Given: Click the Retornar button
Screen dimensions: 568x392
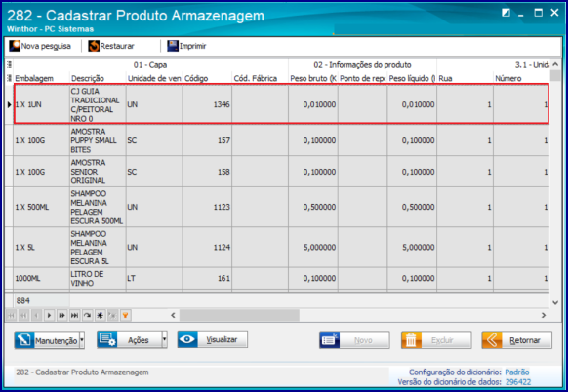Looking at the screenshot, I should pyautogui.click(x=517, y=340).
